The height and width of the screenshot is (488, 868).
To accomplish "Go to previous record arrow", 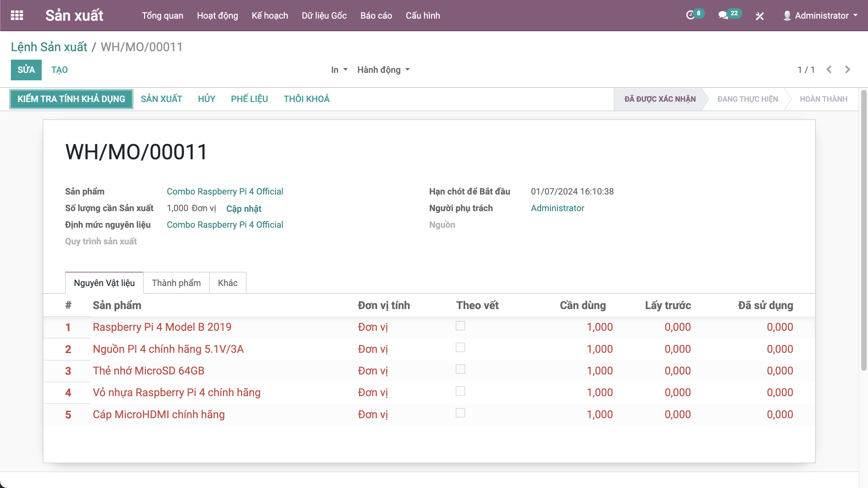I will click(x=829, y=69).
